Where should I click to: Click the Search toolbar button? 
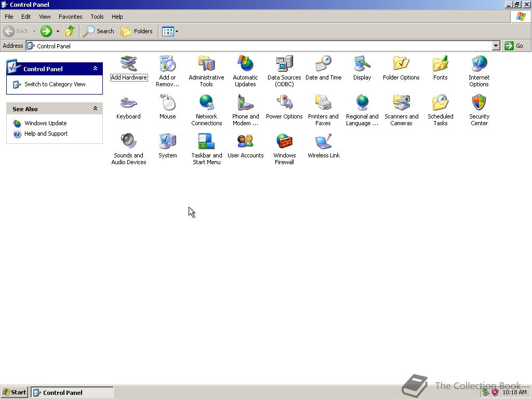click(99, 31)
